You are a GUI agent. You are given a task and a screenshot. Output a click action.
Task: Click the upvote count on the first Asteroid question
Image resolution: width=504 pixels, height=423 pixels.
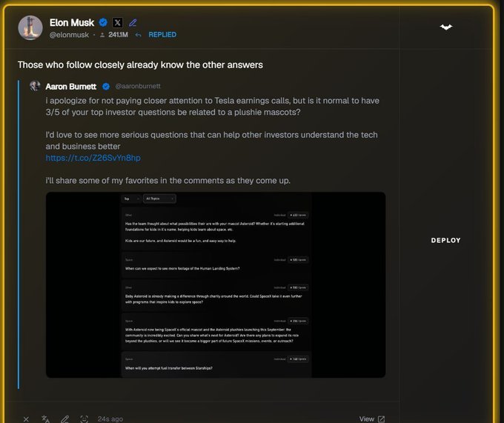298,215
